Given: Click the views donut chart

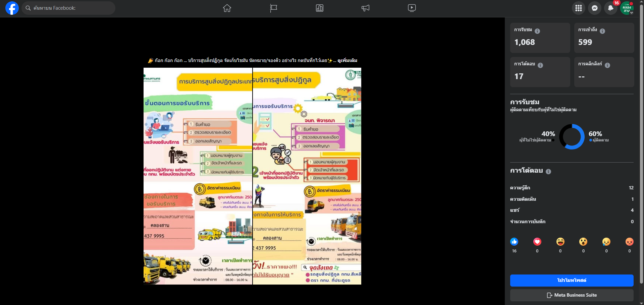Looking at the screenshot, I should (x=572, y=137).
